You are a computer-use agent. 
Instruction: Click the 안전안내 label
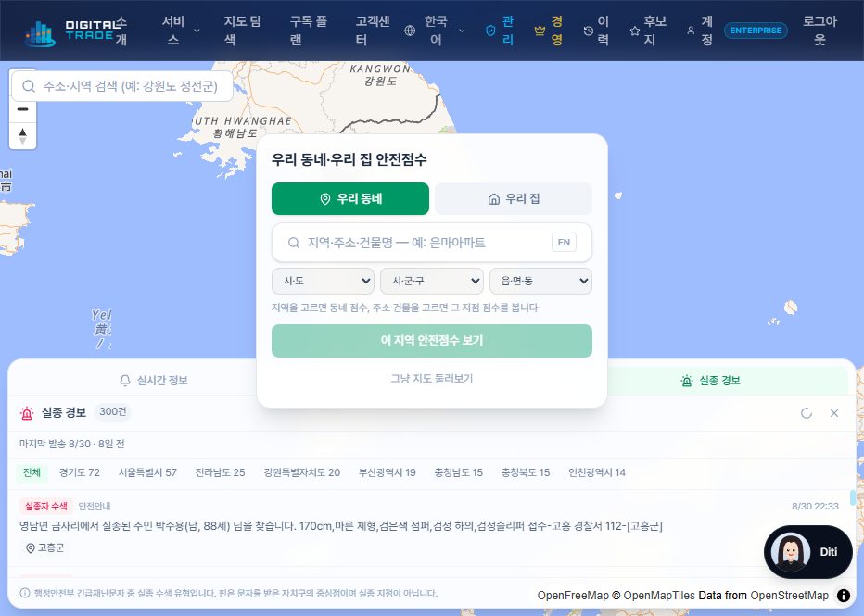pos(95,506)
